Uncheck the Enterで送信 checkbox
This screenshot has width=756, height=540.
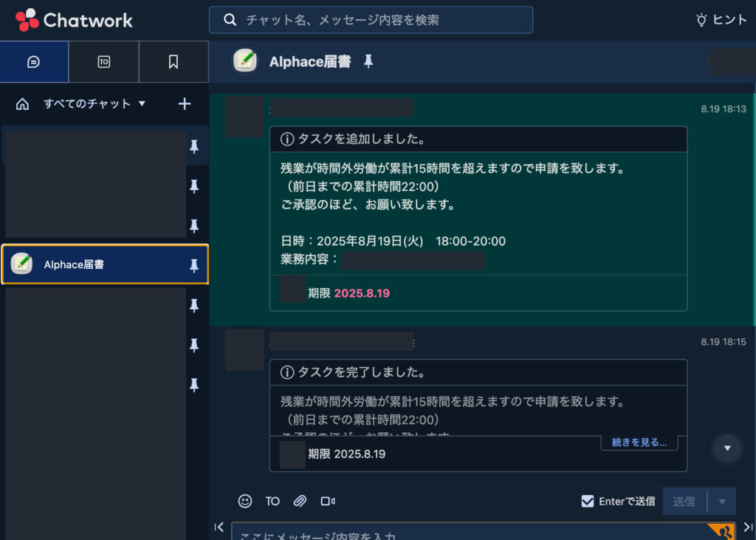click(x=588, y=502)
